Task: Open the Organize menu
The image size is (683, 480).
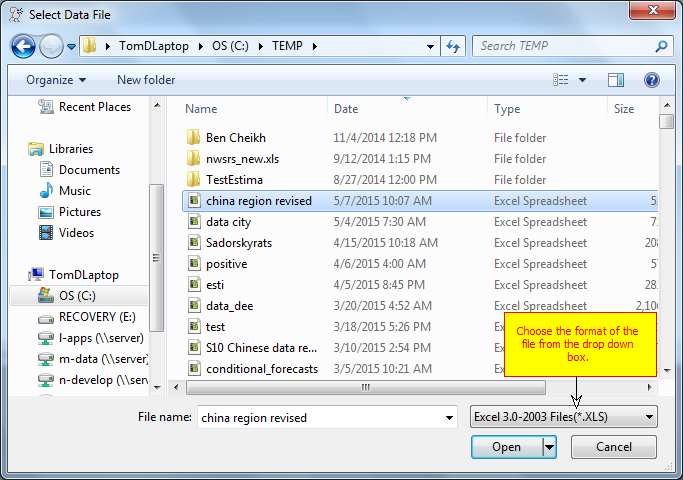Action: click(56, 80)
